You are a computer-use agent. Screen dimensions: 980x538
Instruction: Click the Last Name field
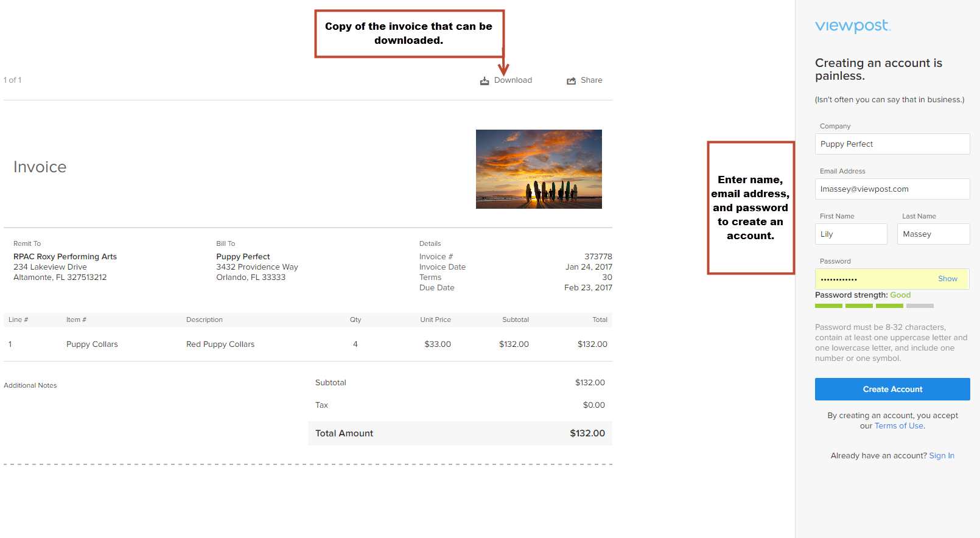(x=934, y=234)
